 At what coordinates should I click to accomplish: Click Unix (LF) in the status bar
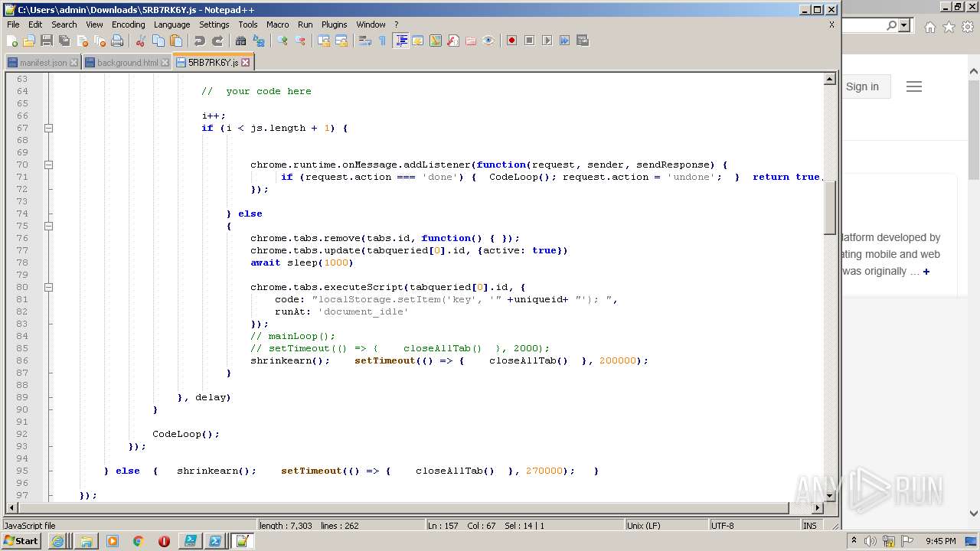coord(643,526)
